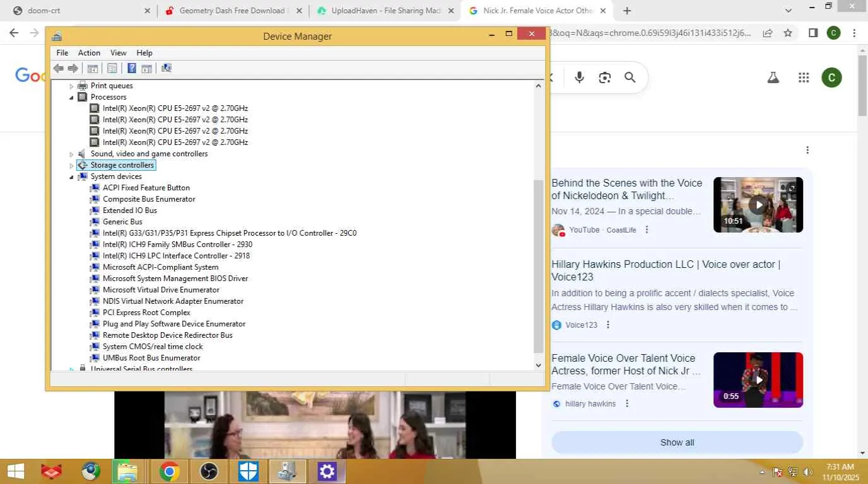Open the File menu in Device Manager
868x484 pixels.
pos(62,53)
